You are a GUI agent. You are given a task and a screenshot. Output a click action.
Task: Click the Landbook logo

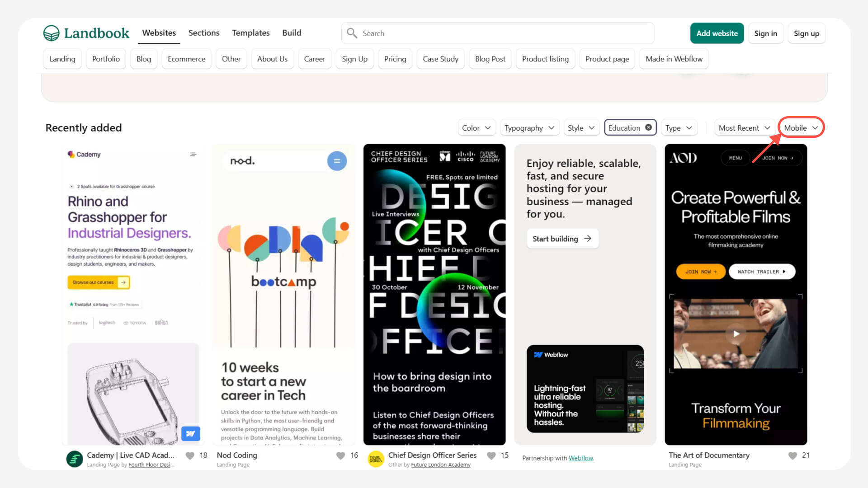pos(86,33)
